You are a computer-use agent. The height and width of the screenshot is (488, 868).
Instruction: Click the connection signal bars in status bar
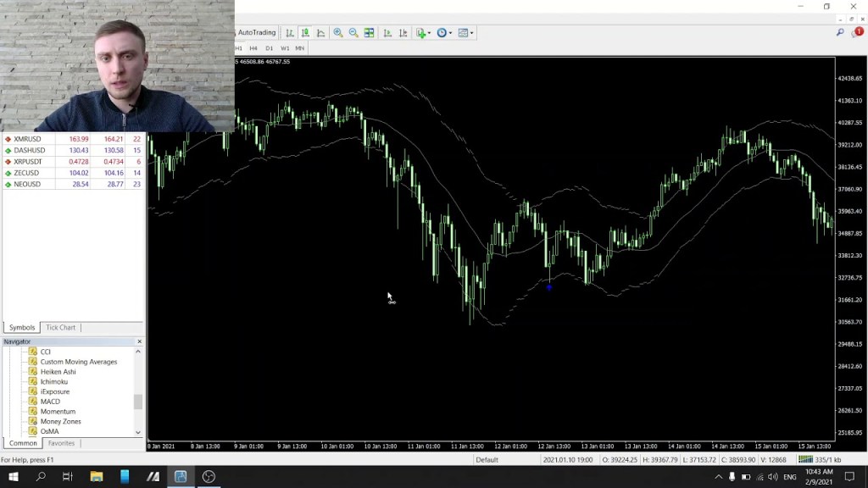[805, 458]
